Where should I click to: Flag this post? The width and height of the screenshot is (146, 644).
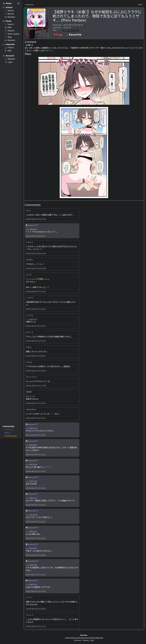point(58,35)
